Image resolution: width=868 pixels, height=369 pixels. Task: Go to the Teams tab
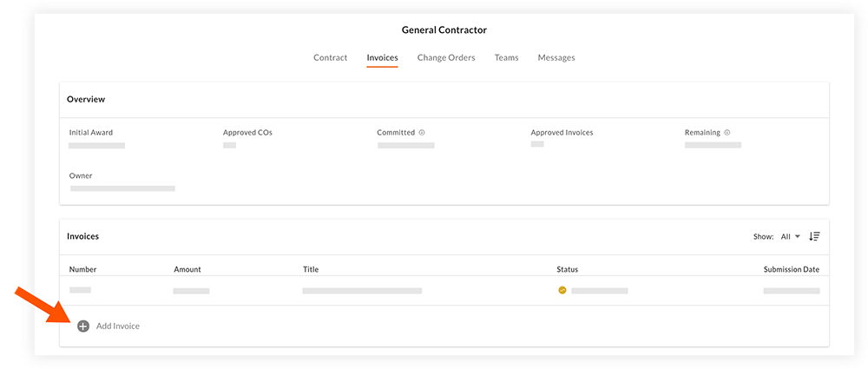[x=507, y=57]
